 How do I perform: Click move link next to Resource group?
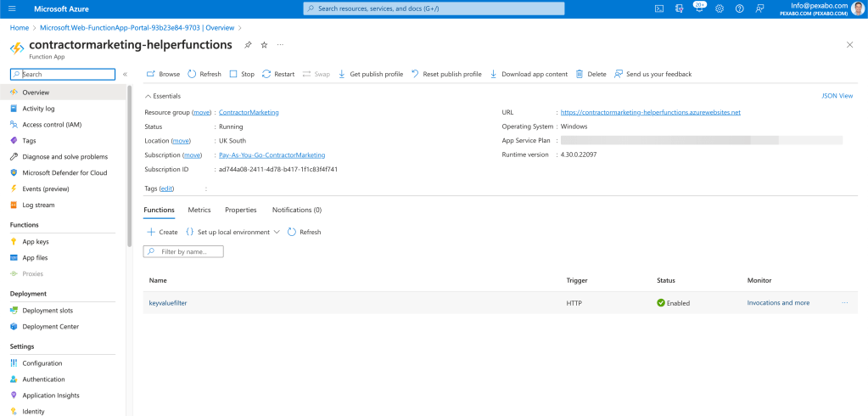[x=201, y=112]
